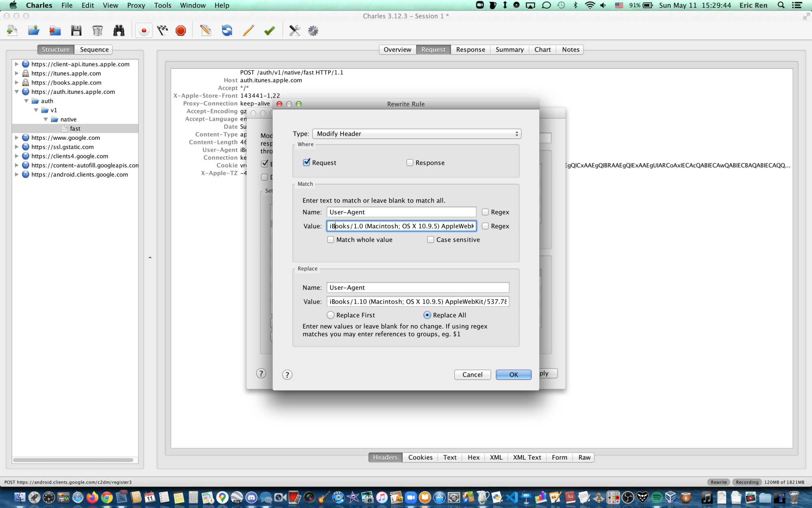The height and width of the screenshot is (508, 812).
Task: Select the Replace First radio button
Action: pos(330,315)
